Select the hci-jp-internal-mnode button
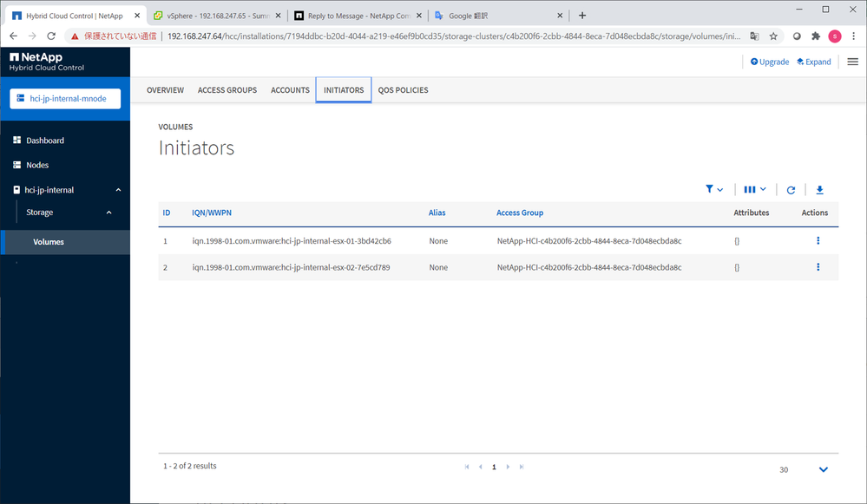 (65, 98)
